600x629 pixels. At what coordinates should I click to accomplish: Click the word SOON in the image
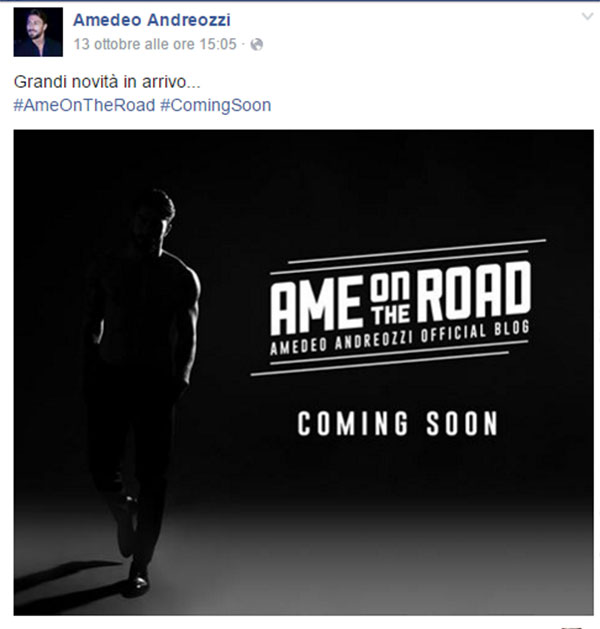pyautogui.click(x=462, y=423)
